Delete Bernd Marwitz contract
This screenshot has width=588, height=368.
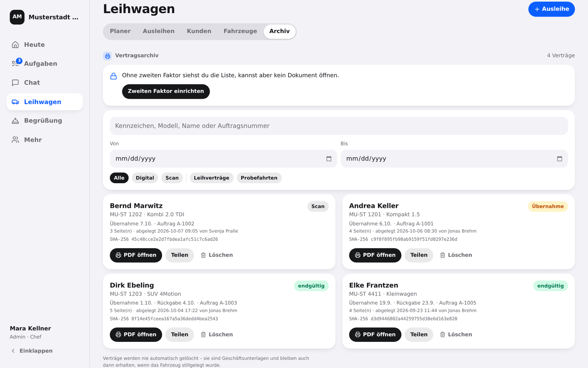pos(217,255)
